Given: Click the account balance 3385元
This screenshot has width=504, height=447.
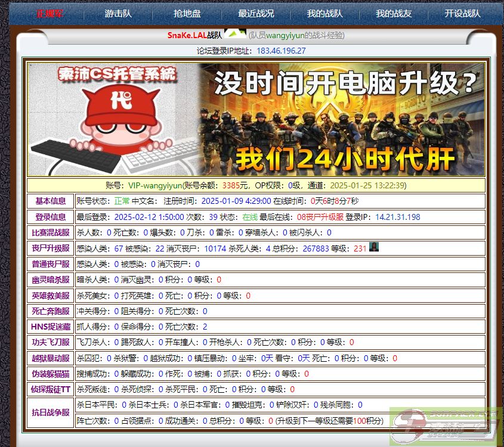Looking at the screenshot, I should click(235, 185).
